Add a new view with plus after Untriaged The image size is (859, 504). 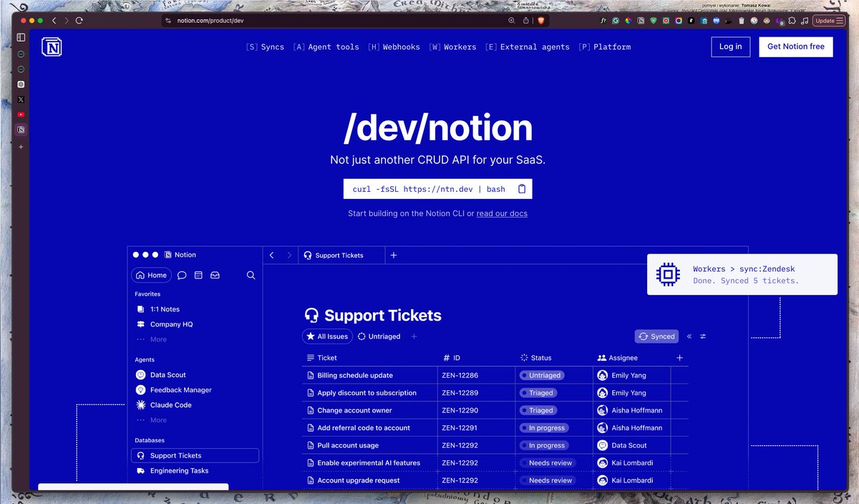pos(414,336)
